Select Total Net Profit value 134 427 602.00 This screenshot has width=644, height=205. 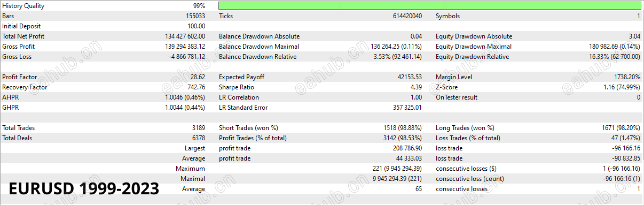click(185, 36)
